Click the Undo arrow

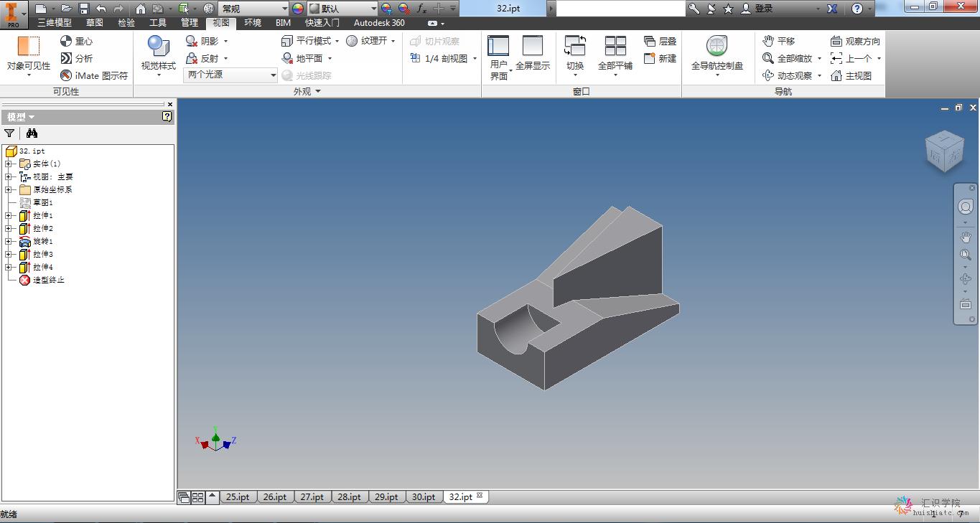pyautogui.click(x=101, y=9)
